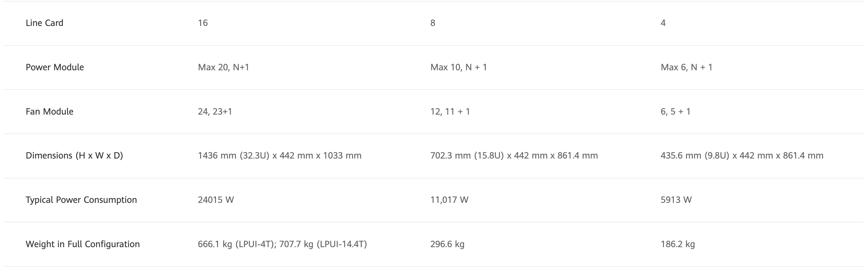Select the 24, 23+1 fan module value
868x270 pixels.
(215, 111)
